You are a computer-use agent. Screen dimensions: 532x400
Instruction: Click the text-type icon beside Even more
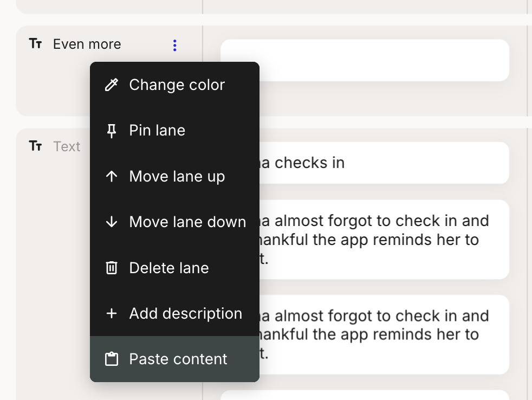coord(35,44)
